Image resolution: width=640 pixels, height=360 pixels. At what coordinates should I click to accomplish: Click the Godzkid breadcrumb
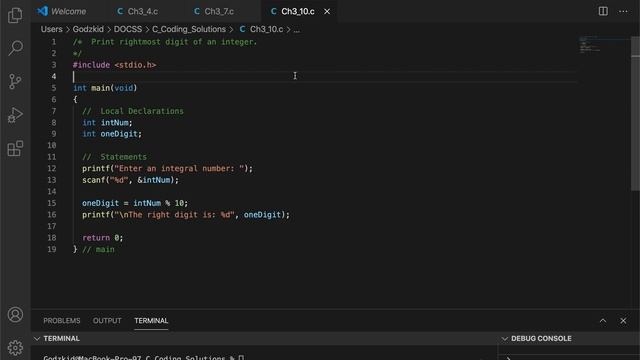click(88, 29)
